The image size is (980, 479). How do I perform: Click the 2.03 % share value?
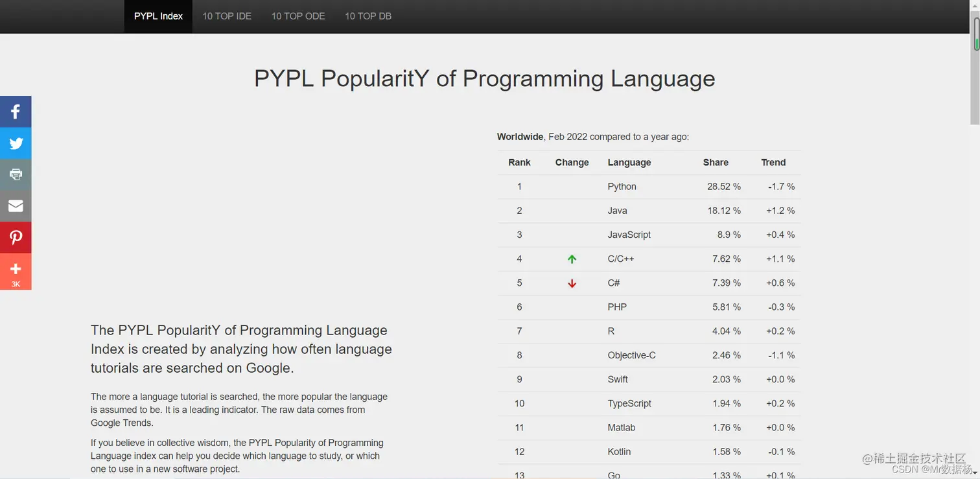tap(727, 379)
